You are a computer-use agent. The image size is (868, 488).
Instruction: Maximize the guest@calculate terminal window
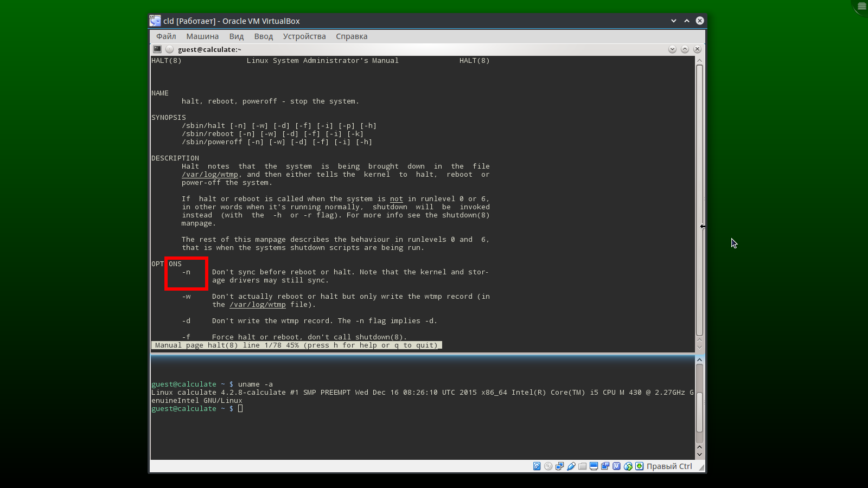tap(685, 49)
